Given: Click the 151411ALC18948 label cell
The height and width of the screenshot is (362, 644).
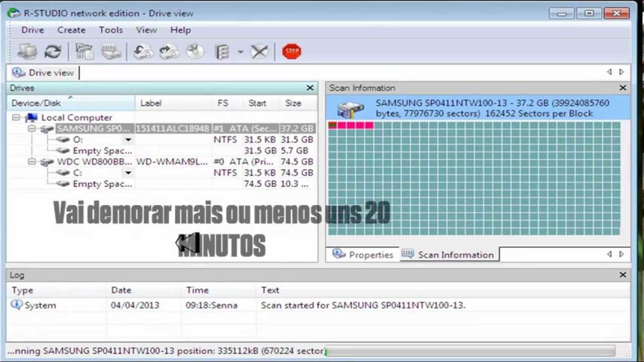Looking at the screenshot, I should pos(172,129).
